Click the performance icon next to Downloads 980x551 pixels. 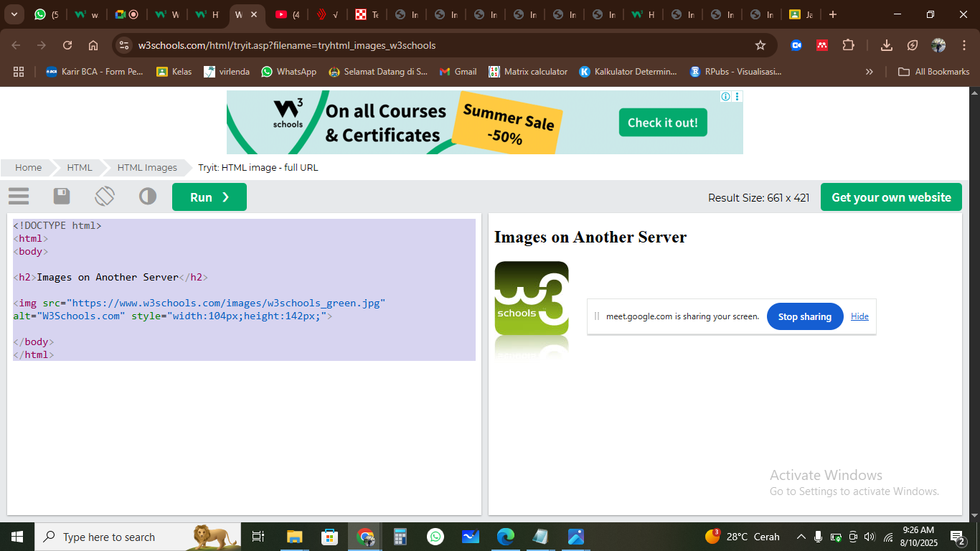click(913, 45)
